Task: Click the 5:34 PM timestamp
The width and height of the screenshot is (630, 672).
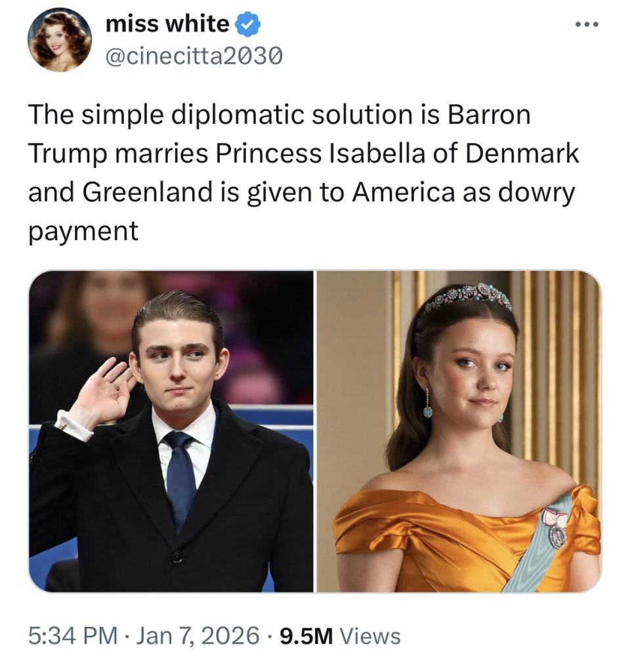Action: [x=73, y=635]
